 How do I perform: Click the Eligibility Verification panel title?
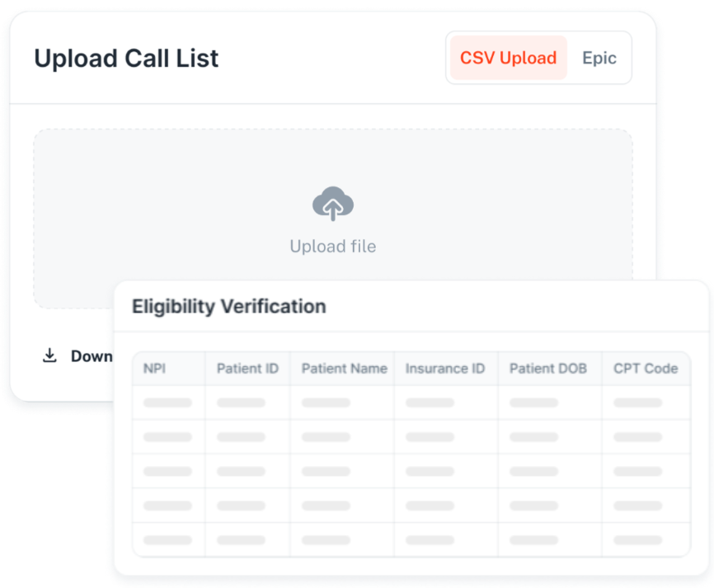(229, 306)
